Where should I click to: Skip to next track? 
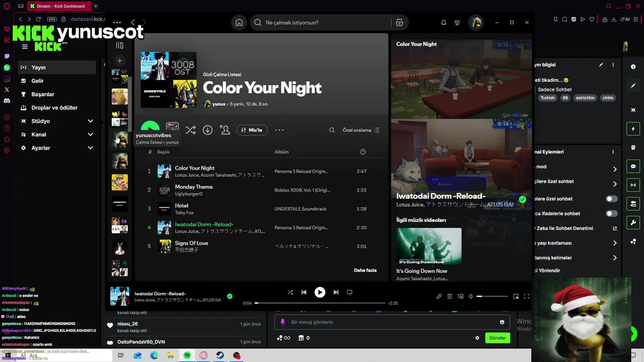336,292
